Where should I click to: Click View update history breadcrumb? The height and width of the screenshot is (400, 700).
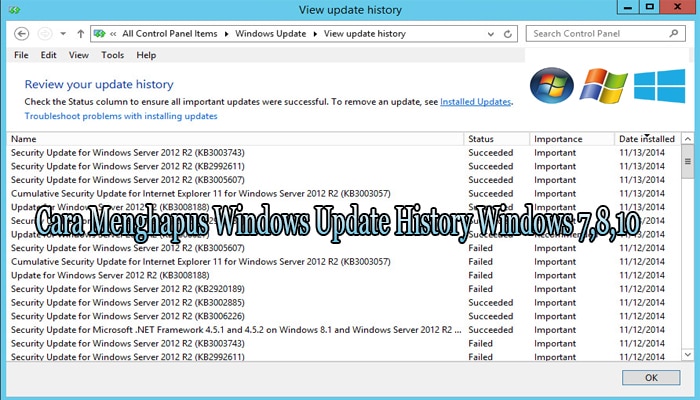click(x=365, y=33)
